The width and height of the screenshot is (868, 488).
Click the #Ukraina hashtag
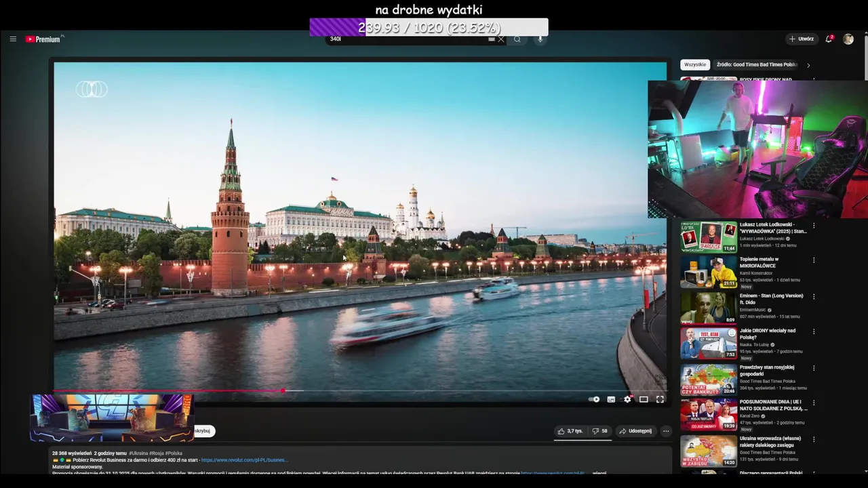[140, 453]
